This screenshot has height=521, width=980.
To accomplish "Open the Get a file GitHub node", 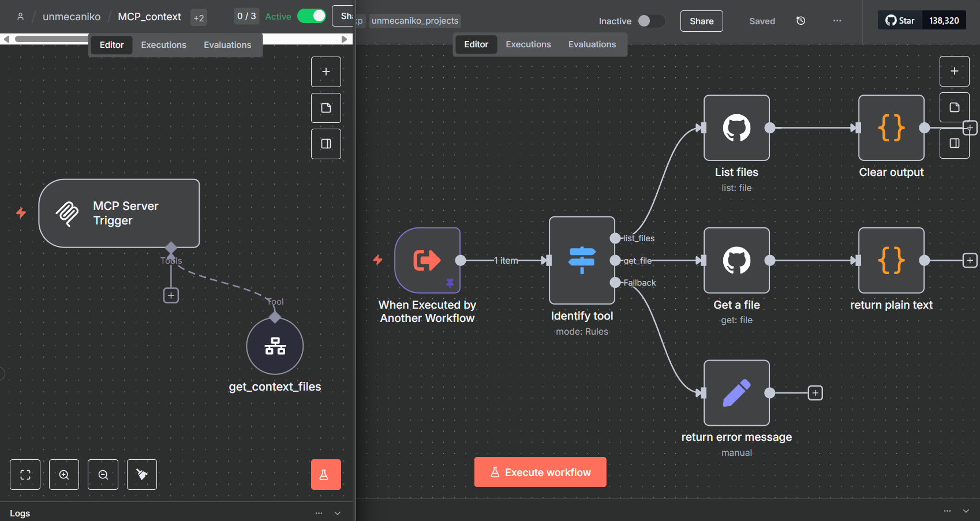I will (x=736, y=260).
